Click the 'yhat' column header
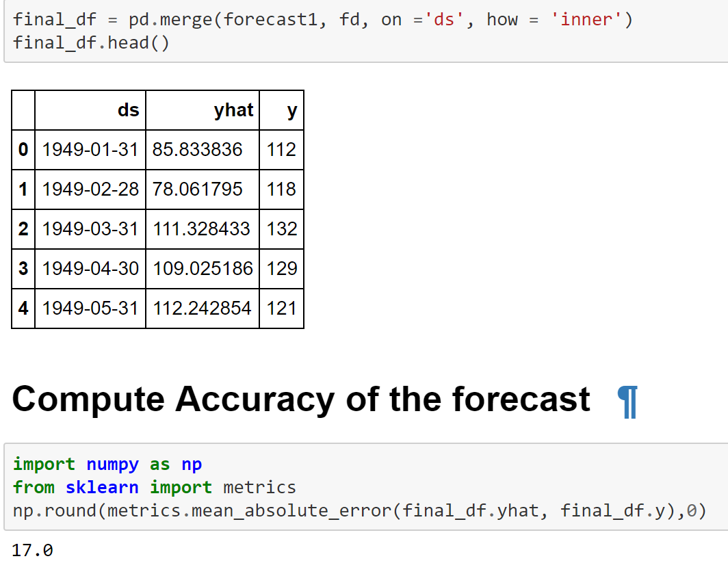 coord(233,110)
